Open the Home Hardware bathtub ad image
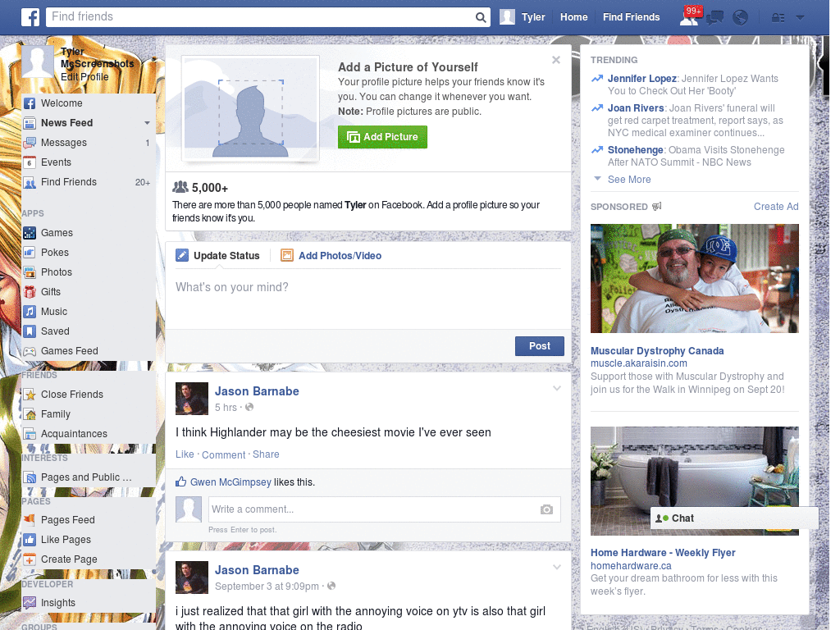This screenshot has height=630, width=840. coord(694,481)
